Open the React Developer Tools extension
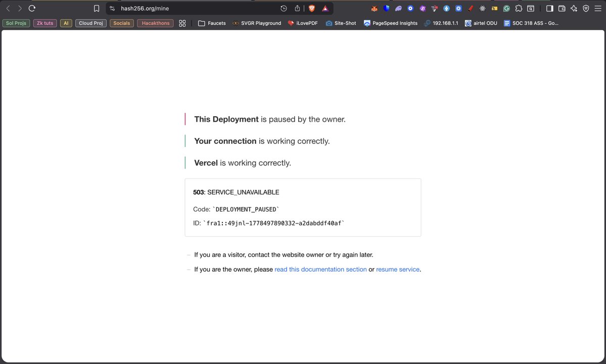Image resolution: width=606 pixels, height=364 pixels. click(x=482, y=8)
